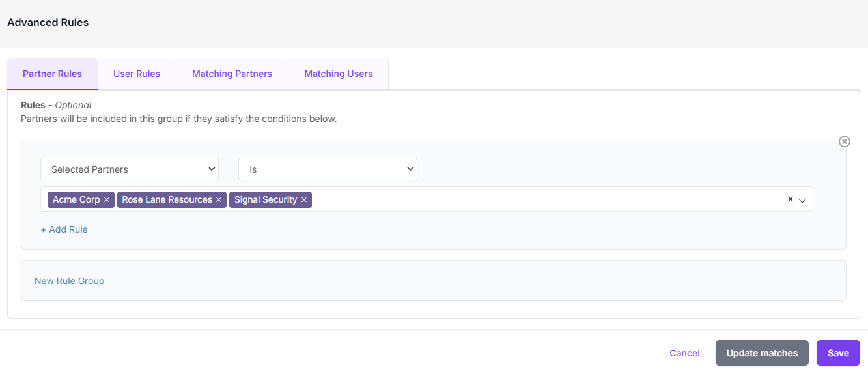Screen dimensions: 868x374
Task: Expand the partner multi-select chevron
Action: pyautogui.click(x=802, y=200)
